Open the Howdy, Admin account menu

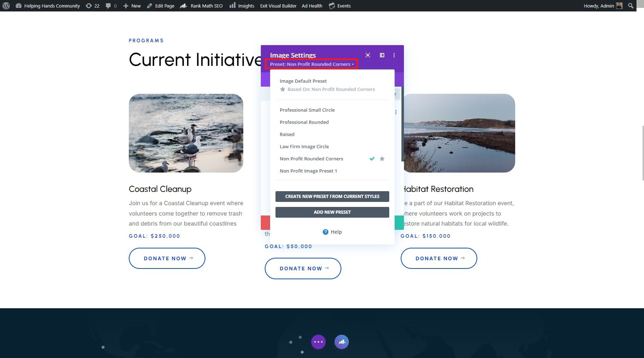pos(599,6)
